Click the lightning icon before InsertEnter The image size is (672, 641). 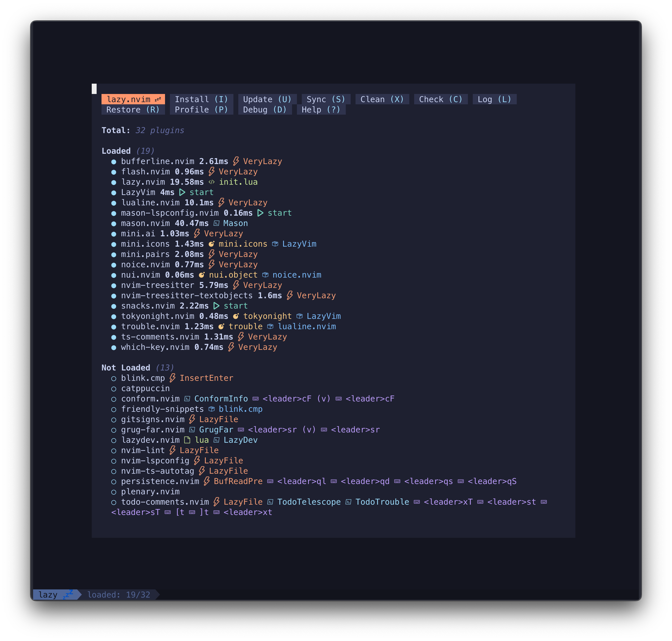pos(172,378)
